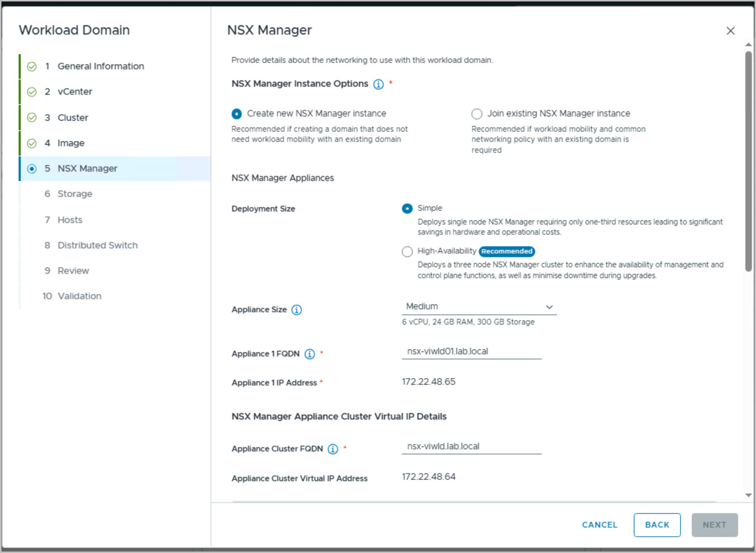Click the current-step indicator icon for NSX Manager

32,169
